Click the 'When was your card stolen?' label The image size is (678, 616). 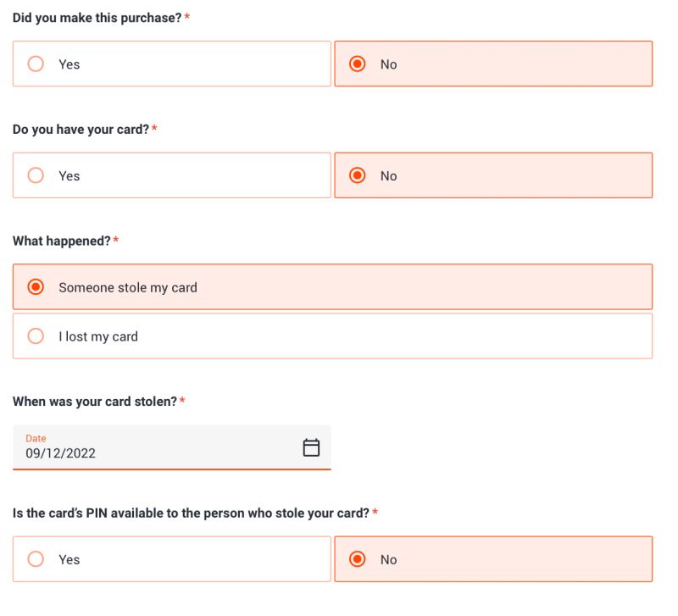94,402
